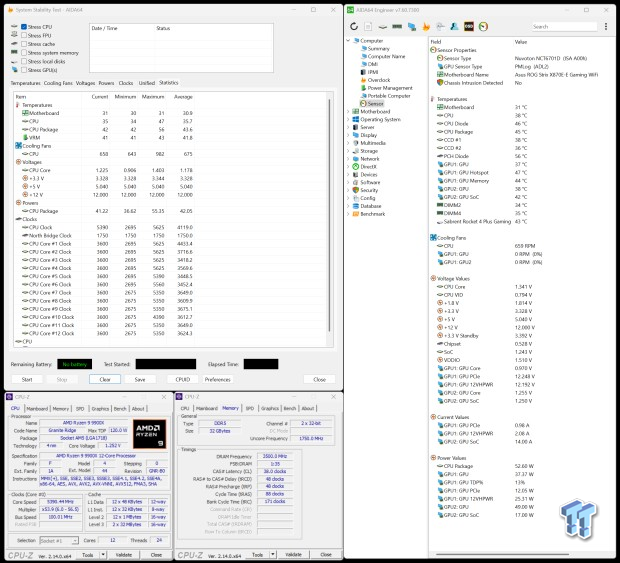This screenshot has width=620, height=563.
Task: Click the Power Management icon in tree
Action: (x=363, y=88)
